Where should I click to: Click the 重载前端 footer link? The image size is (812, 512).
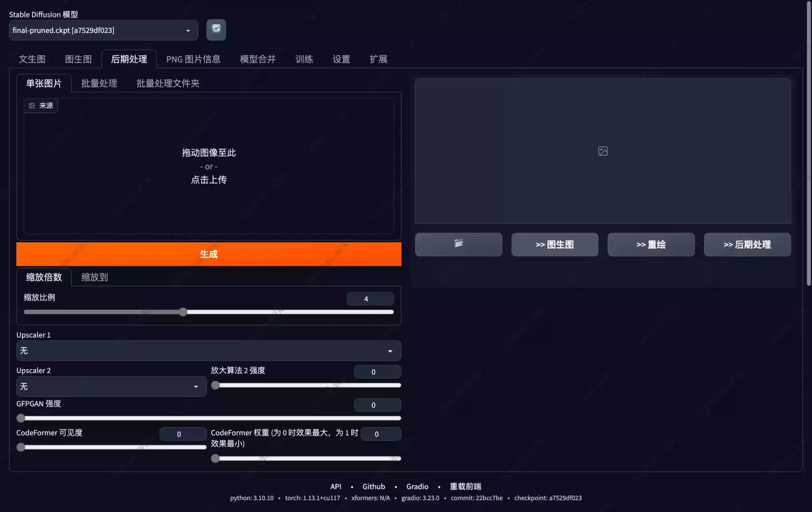pos(465,486)
